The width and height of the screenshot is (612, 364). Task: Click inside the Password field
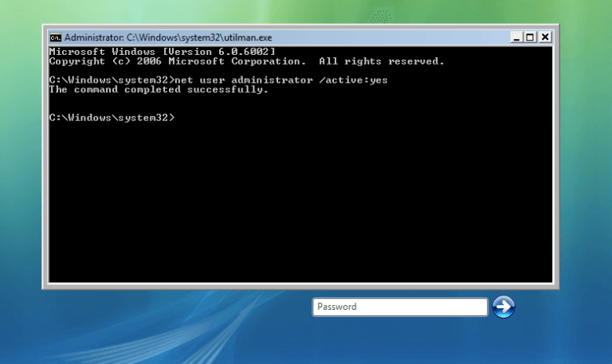pyautogui.click(x=398, y=307)
